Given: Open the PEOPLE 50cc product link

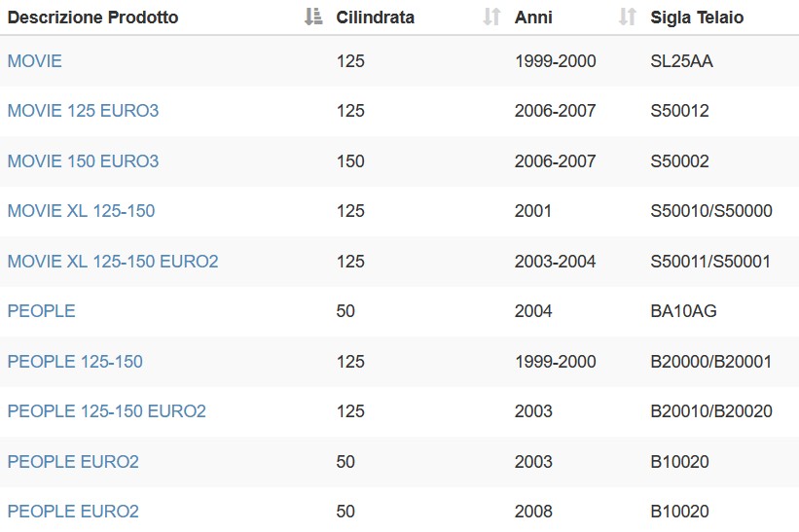Looking at the screenshot, I should [41, 310].
